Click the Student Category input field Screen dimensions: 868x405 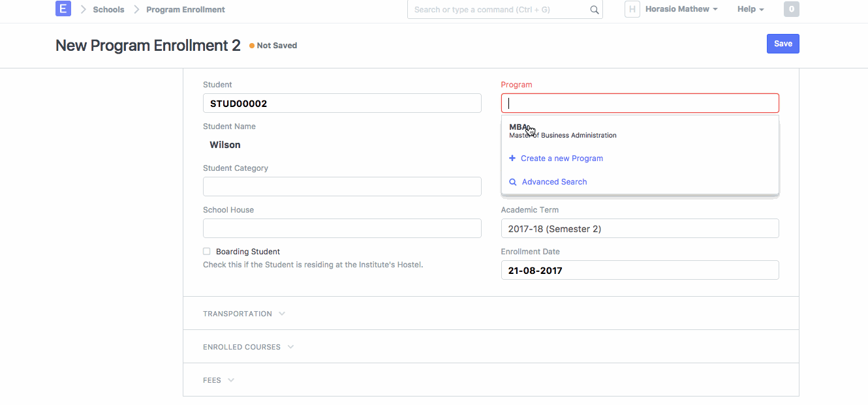342,187
